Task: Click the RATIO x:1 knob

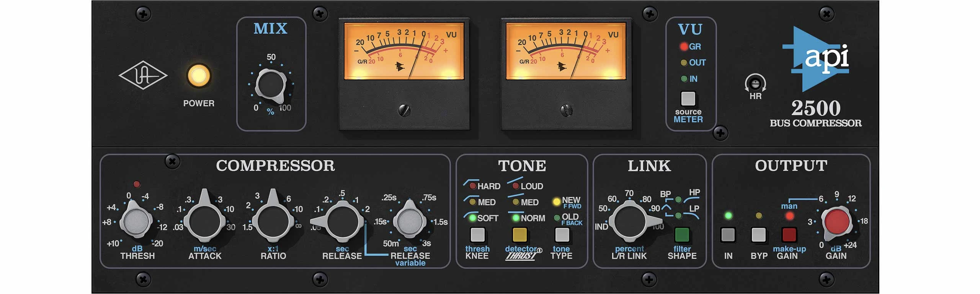Action: 273,221
